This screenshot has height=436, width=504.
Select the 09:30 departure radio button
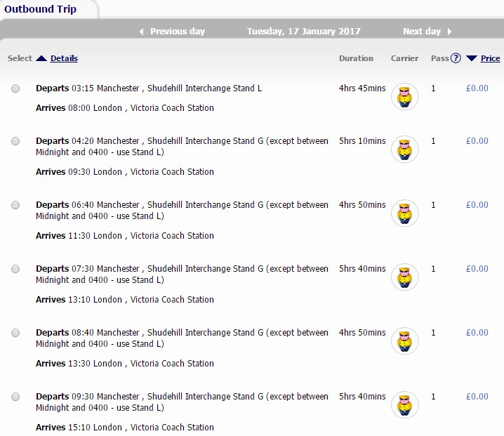15,397
